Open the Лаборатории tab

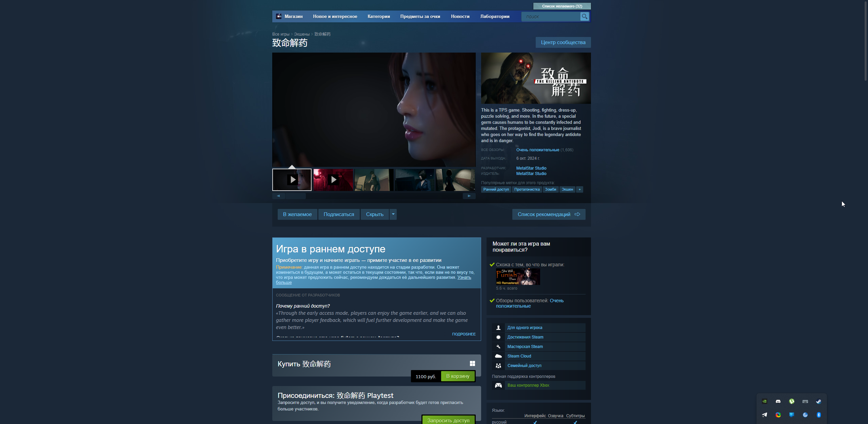[495, 16]
